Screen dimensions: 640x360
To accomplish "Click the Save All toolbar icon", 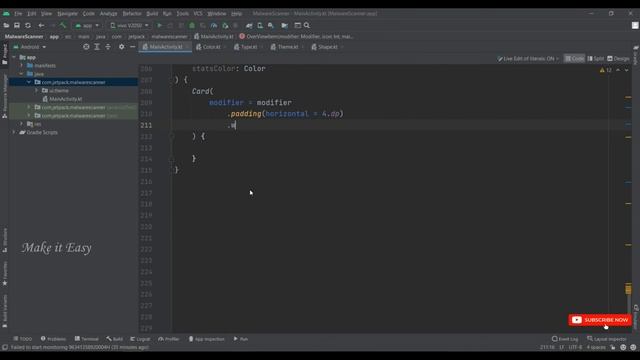I will (x=17, y=25).
